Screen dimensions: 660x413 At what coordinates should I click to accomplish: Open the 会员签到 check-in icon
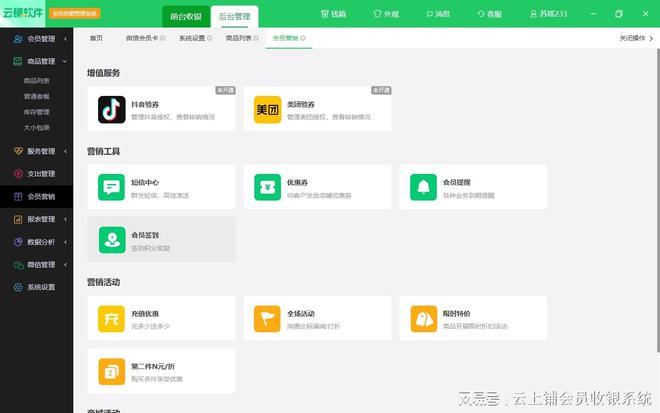coord(110,240)
